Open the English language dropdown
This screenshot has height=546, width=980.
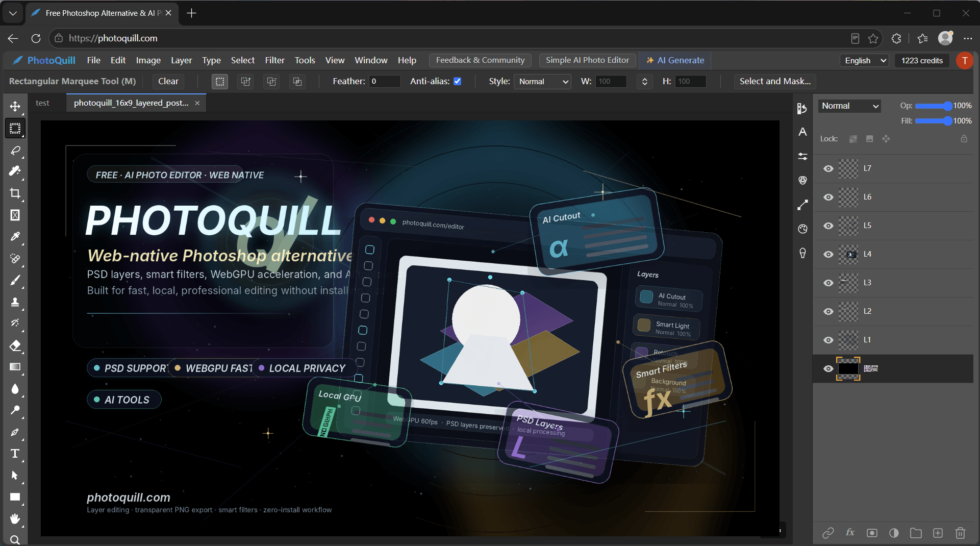click(864, 60)
